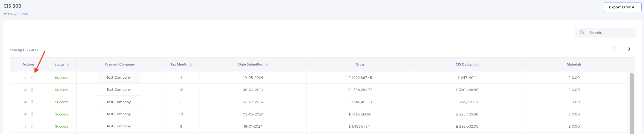The width and height of the screenshot is (644, 134).
Task: Select CIS deduction £ 269,230.51
Action: point(467,102)
